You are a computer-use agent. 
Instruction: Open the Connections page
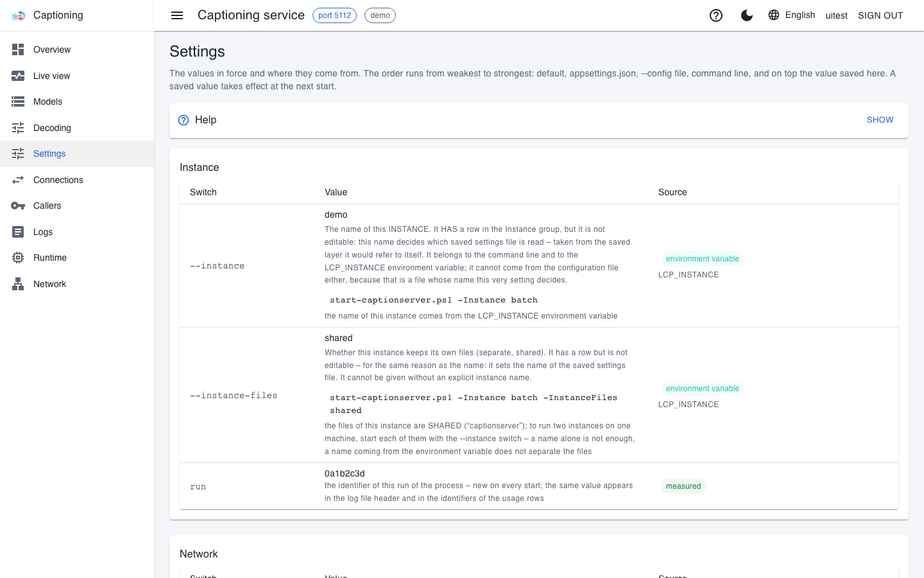click(x=77, y=180)
